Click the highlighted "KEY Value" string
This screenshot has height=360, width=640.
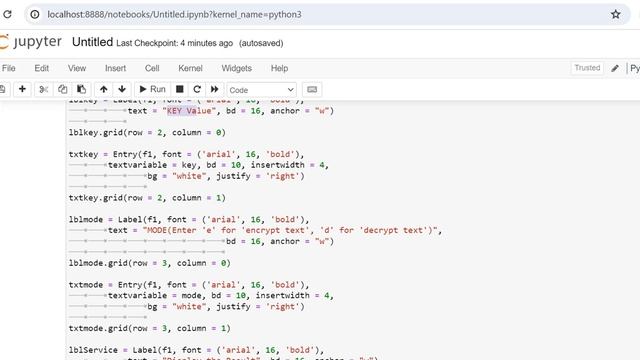pyautogui.click(x=189, y=111)
